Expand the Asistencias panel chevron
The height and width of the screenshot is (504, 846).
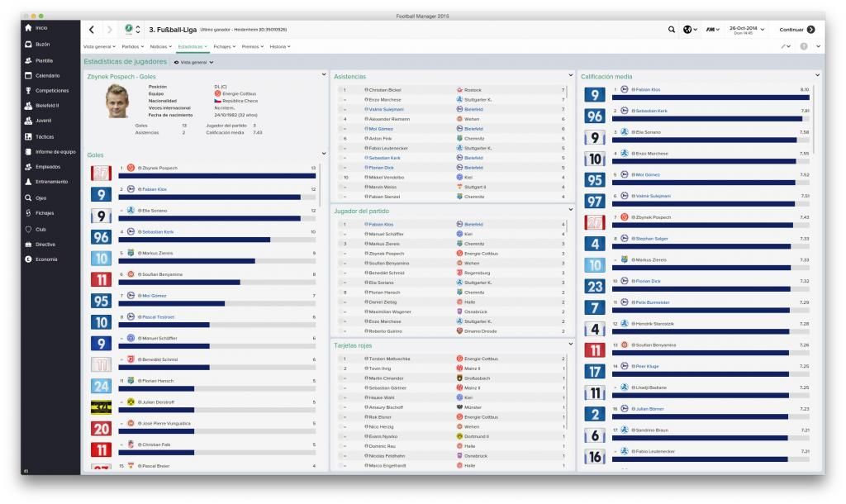[570, 75]
